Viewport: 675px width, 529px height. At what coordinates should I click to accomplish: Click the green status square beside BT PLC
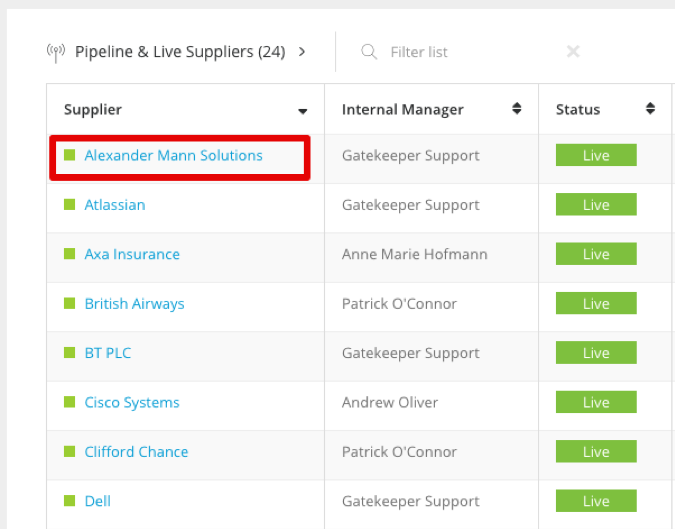tap(69, 353)
